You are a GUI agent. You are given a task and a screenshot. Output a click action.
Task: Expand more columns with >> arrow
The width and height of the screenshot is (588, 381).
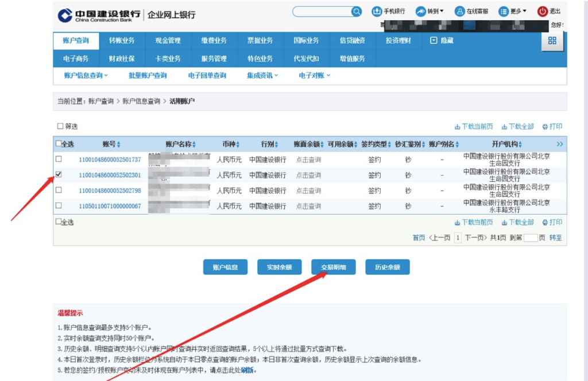[x=559, y=144]
